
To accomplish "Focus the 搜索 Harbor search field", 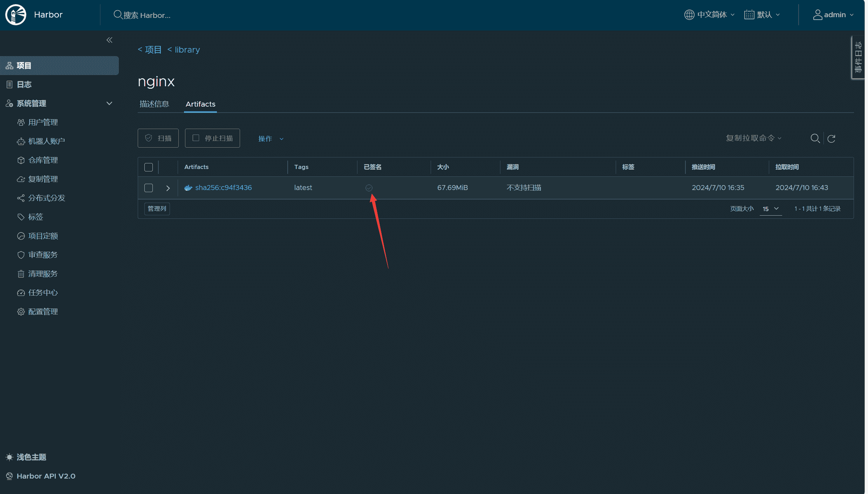I will 147,15.
